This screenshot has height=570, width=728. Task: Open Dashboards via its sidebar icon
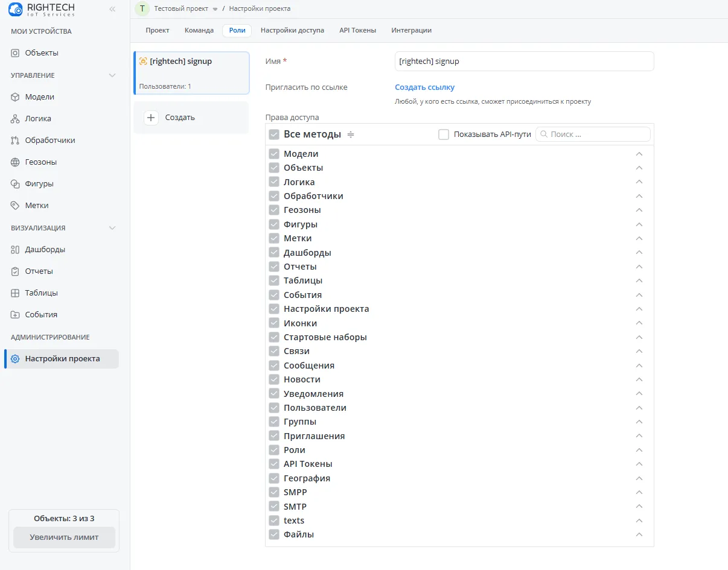tap(15, 250)
